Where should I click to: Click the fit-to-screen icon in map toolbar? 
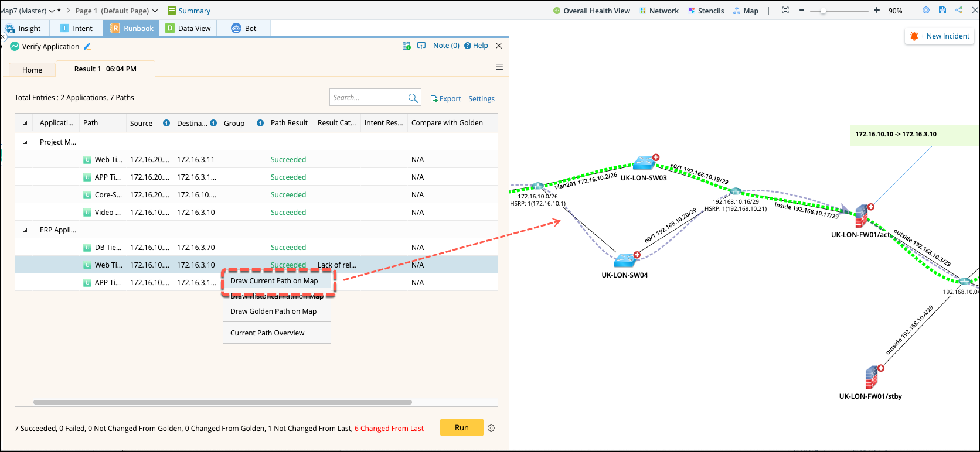click(785, 11)
